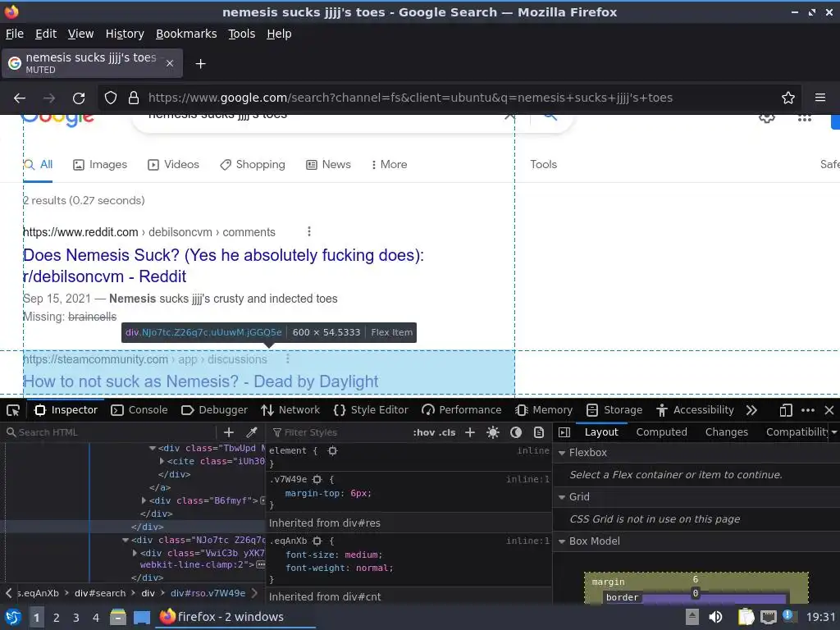This screenshot has width=840, height=630.
Task: Toggle .cls class list panel
Action: 447,432
